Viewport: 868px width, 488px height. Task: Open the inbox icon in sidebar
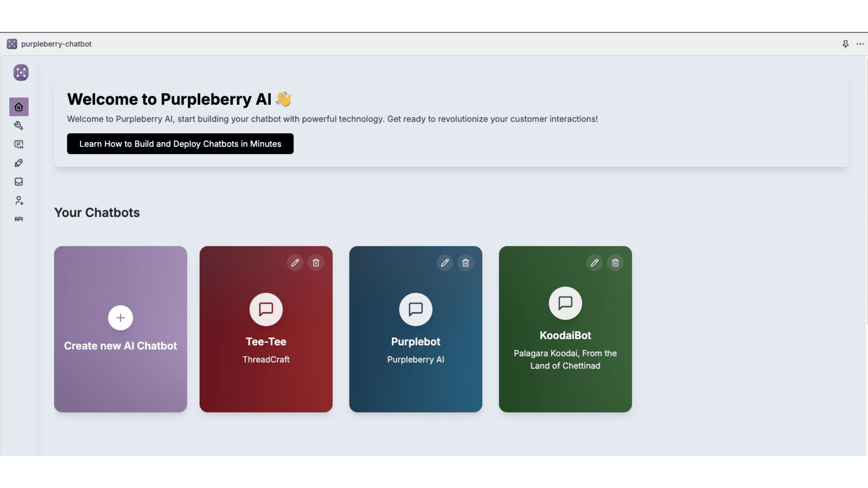click(19, 182)
